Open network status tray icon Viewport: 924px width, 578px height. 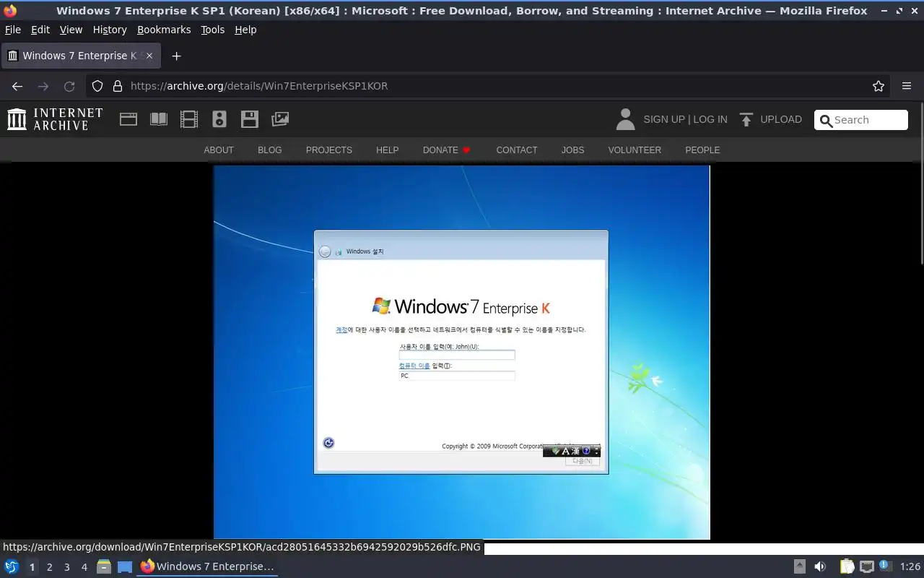(867, 566)
